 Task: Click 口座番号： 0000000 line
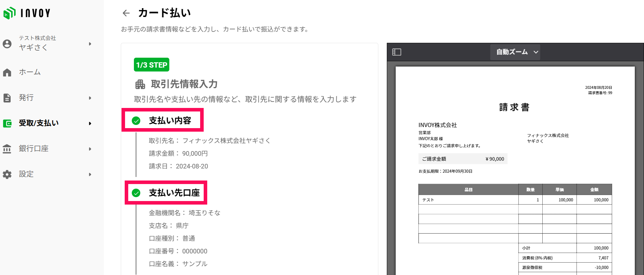click(x=178, y=251)
